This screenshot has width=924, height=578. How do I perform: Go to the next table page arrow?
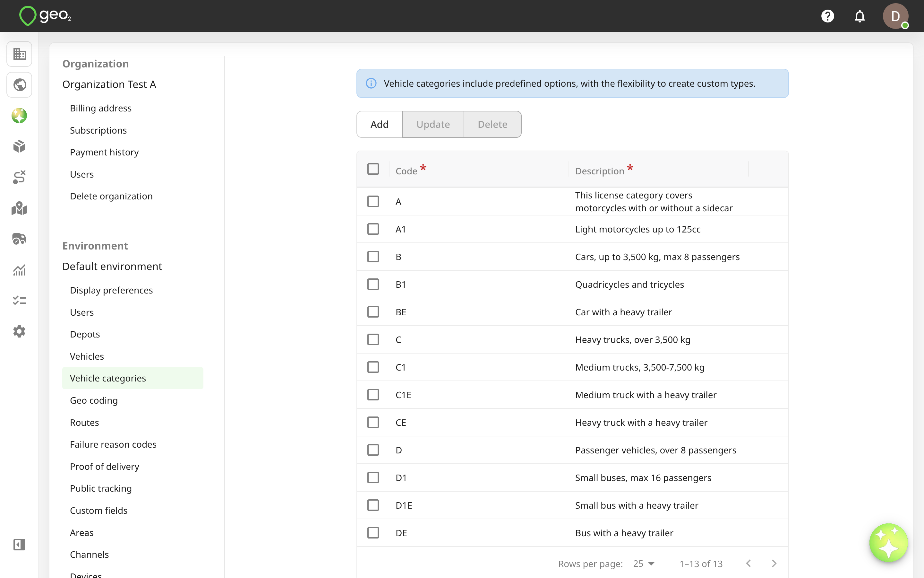pos(774,564)
